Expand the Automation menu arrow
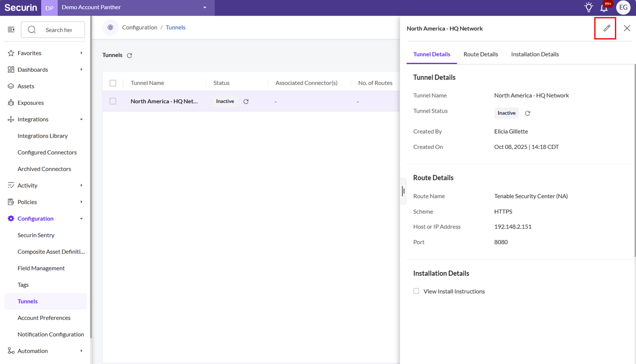636x364 pixels. pyautogui.click(x=81, y=351)
